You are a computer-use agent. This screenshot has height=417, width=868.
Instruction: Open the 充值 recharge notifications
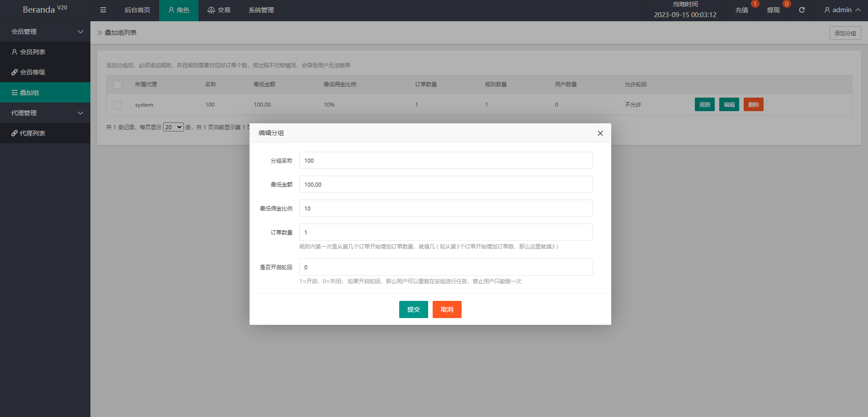pyautogui.click(x=741, y=10)
